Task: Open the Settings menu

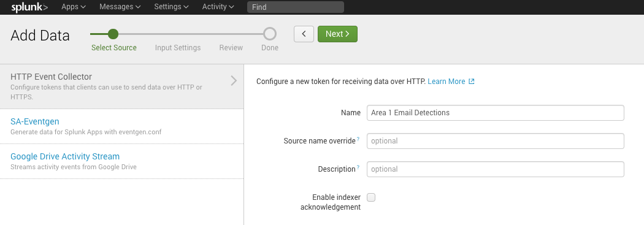Action: pos(171,7)
